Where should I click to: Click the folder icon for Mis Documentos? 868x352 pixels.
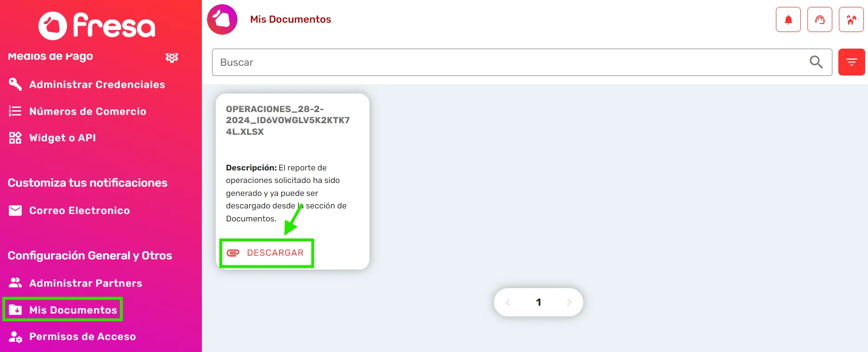(15, 310)
